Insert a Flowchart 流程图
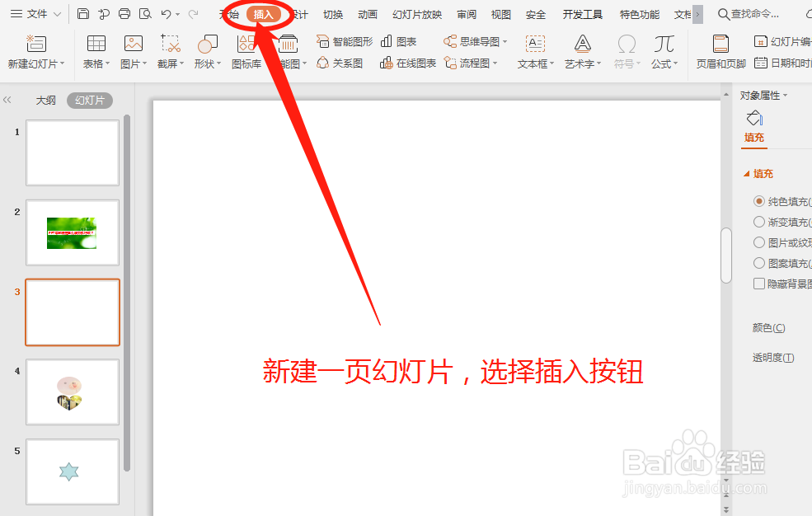 point(470,63)
